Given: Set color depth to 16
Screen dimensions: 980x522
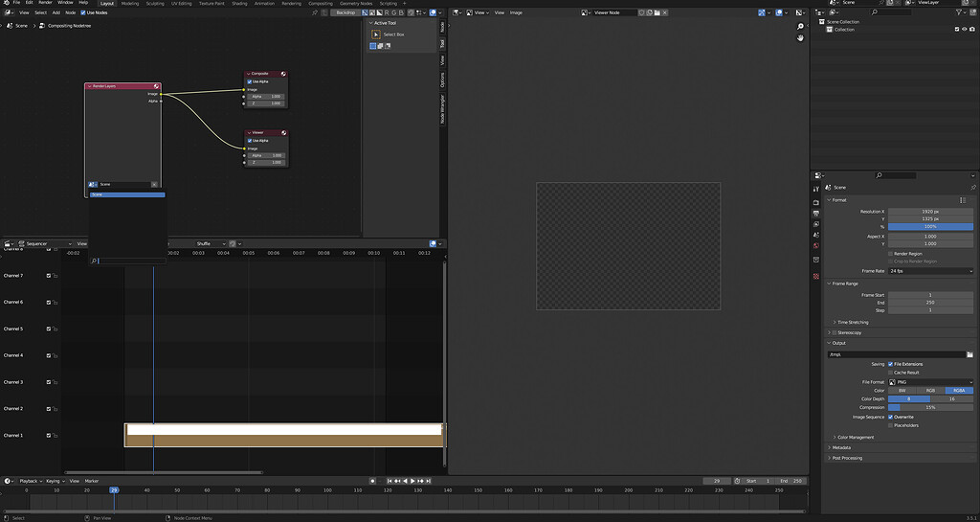Looking at the screenshot, I should pos(952,398).
